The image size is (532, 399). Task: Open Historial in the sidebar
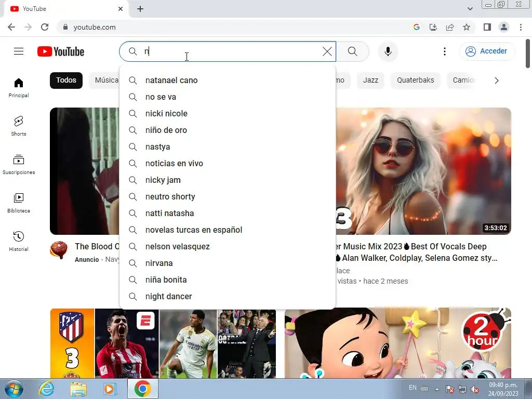pos(19,241)
